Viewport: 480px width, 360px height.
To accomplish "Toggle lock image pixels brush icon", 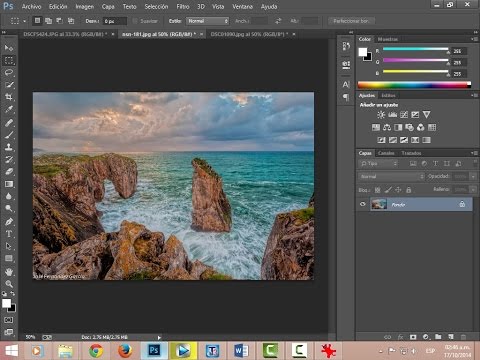I will coord(388,190).
